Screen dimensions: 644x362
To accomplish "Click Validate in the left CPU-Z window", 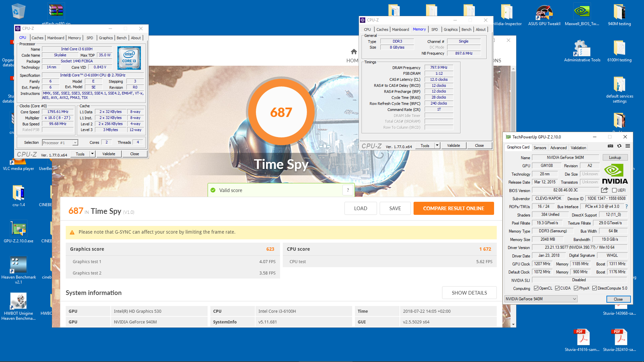I will click(x=109, y=154).
